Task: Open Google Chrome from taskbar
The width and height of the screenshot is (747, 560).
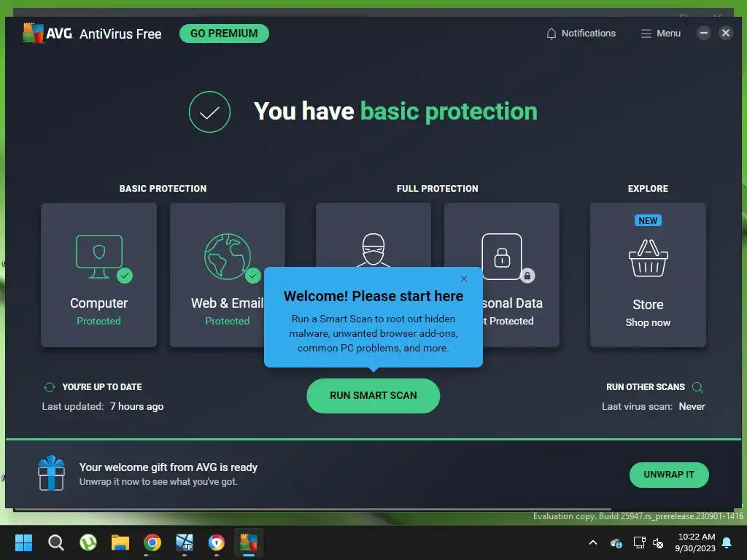Action: coord(152,542)
